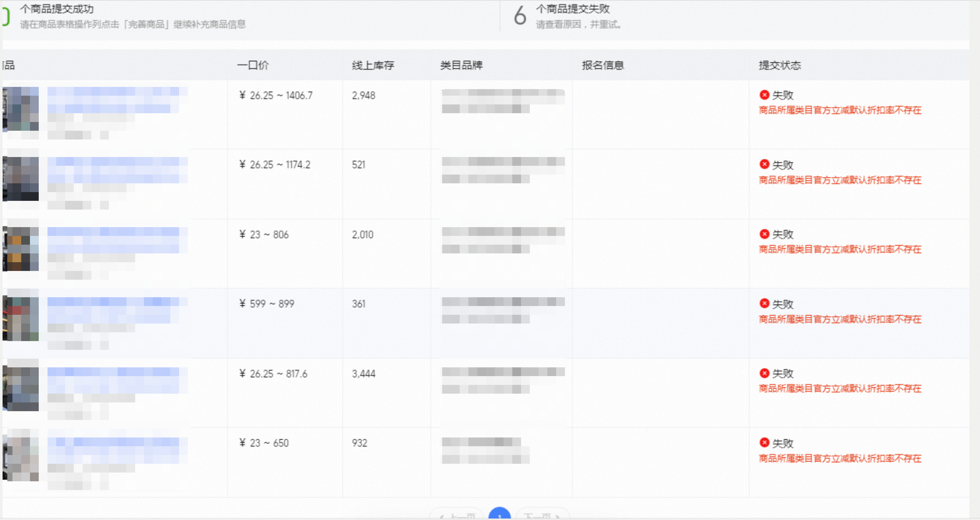The height and width of the screenshot is (520, 980).
Task: Open the blurred product title in the 932 stock row
Action: tap(117, 451)
